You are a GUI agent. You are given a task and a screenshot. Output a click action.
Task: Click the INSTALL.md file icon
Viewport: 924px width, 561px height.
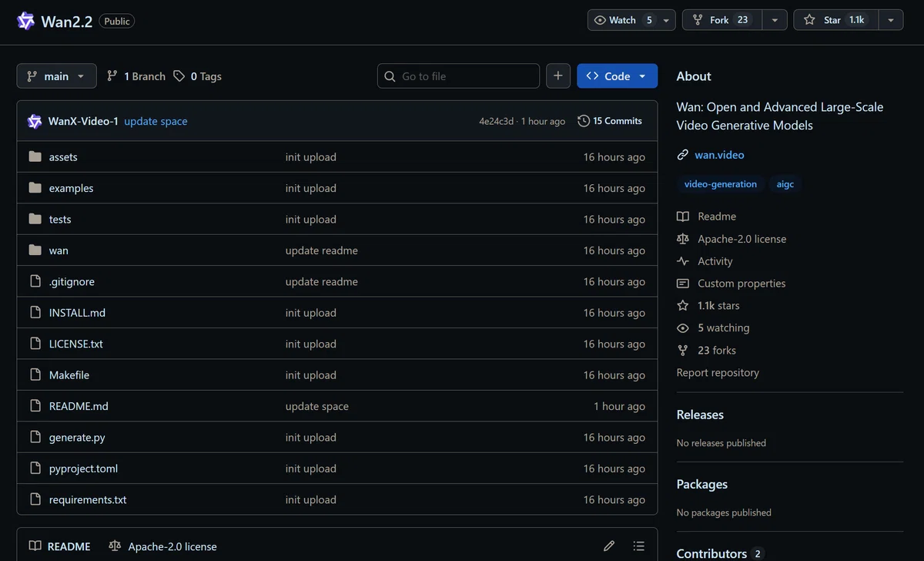pyautogui.click(x=35, y=313)
